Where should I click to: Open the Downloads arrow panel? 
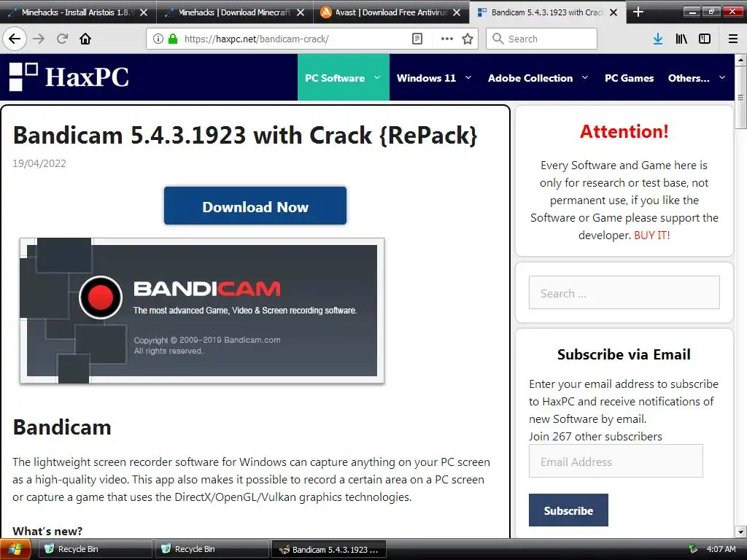[658, 39]
